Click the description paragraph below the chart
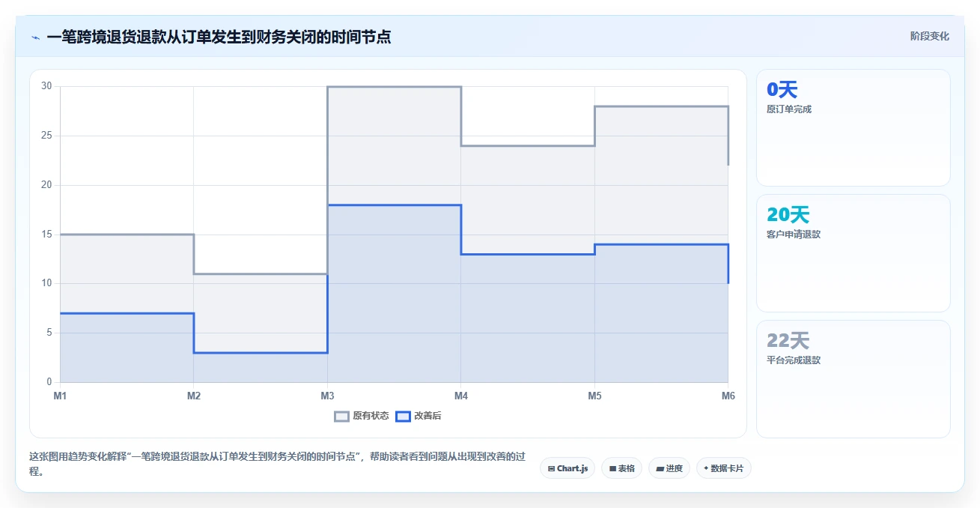The image size is (980, 508). click(x=277, y=464)
